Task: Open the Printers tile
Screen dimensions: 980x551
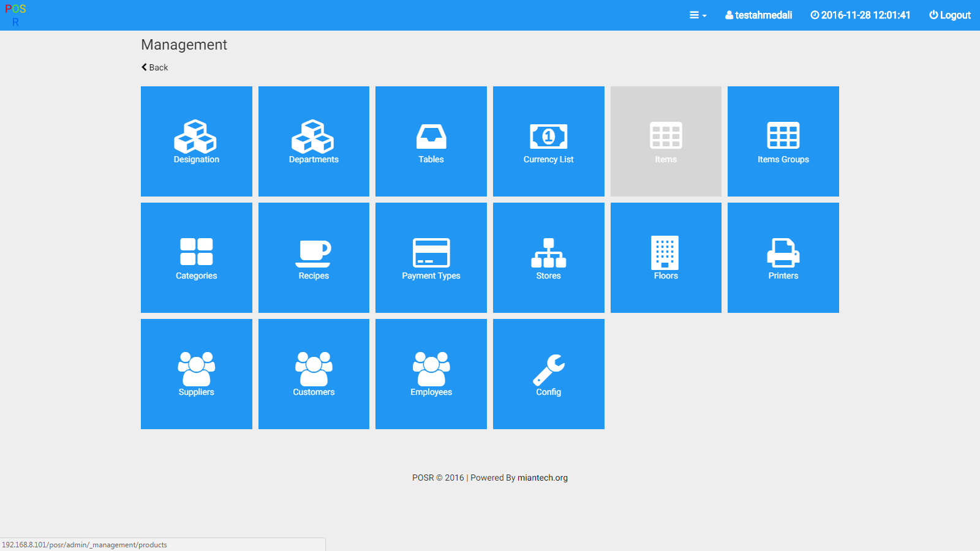Action: (783, 258)
